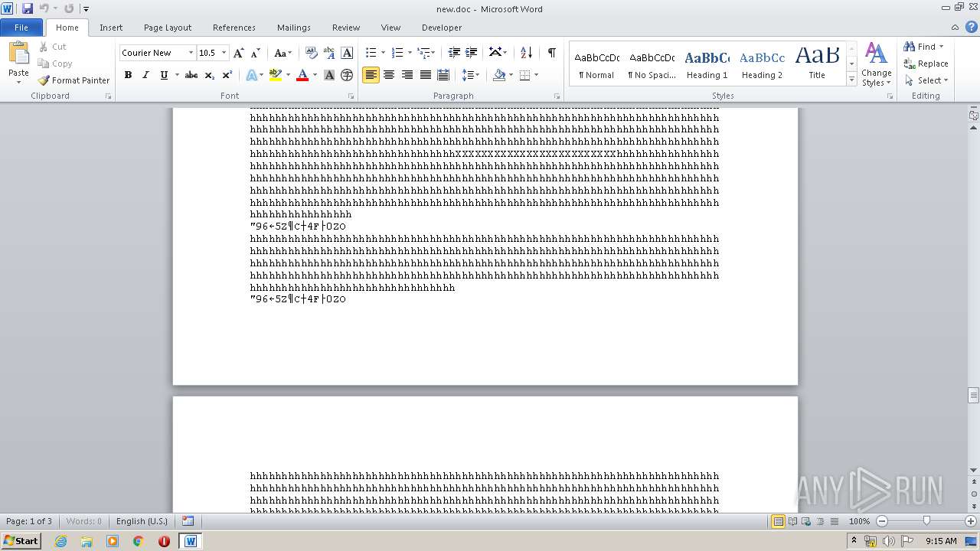Open the File tab
Viewport: 980px width, 551px height.
21,28
